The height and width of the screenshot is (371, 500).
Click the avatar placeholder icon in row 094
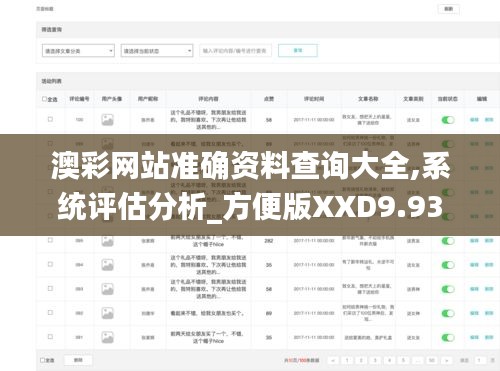pos(107,265)
